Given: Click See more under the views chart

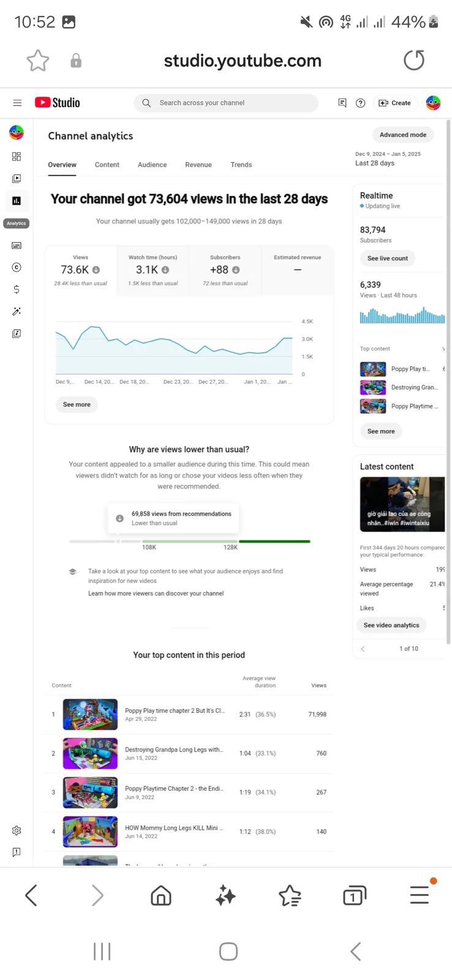Looking at the screenshot, I should pos(77,404).
